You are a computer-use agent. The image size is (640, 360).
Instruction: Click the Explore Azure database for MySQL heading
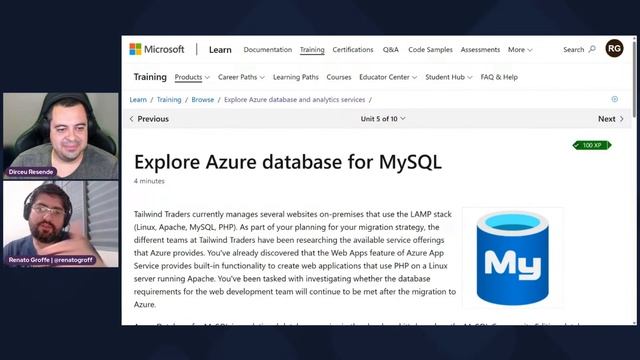pos(288,162)
